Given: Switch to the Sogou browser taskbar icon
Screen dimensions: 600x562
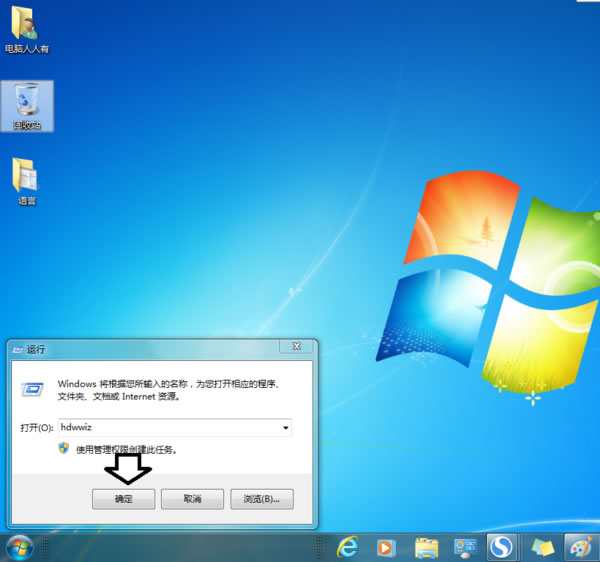Looking at the screenshot, I should pyautogui.click(x=501, y=547).
